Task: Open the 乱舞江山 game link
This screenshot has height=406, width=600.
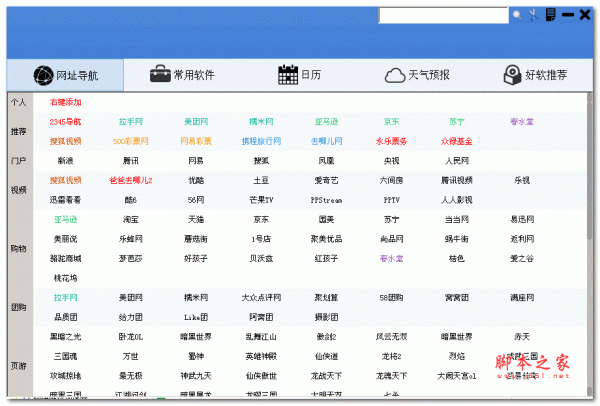Action: coord(261,337)
